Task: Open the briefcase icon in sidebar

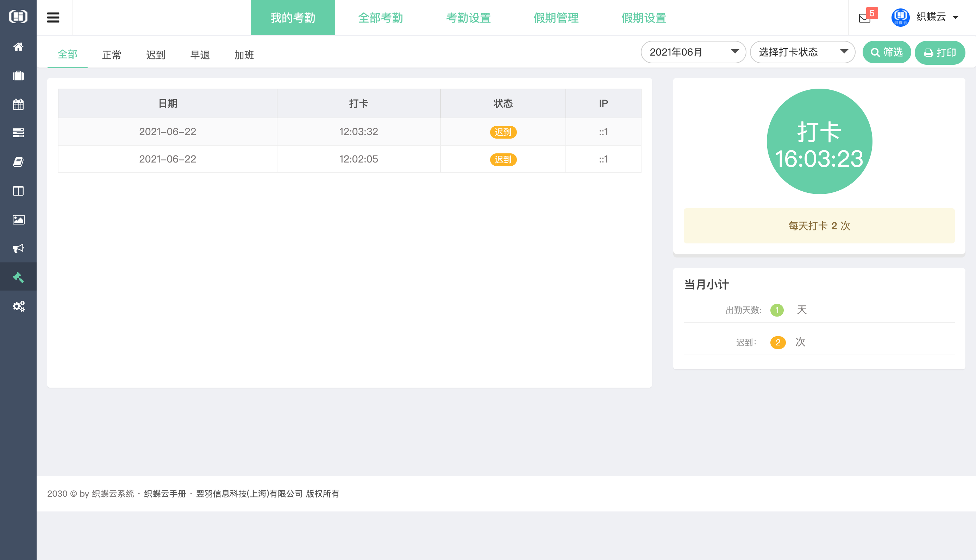Action: point(18,75)
